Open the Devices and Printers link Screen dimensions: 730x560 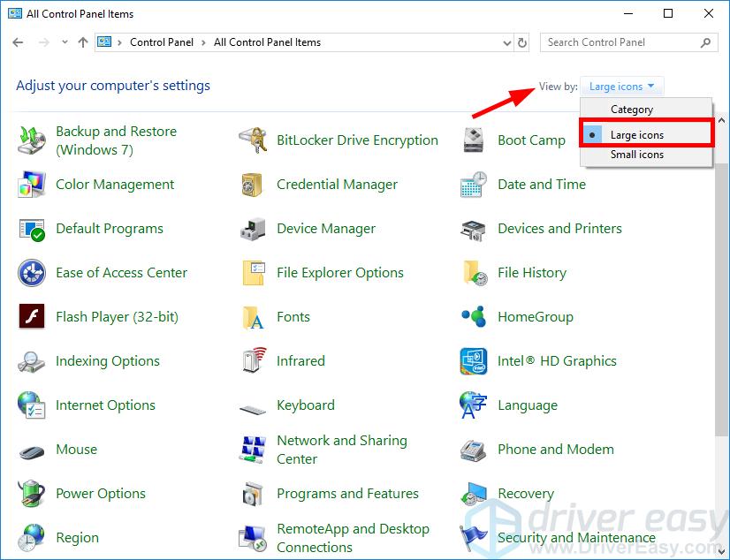coord(559,229)
